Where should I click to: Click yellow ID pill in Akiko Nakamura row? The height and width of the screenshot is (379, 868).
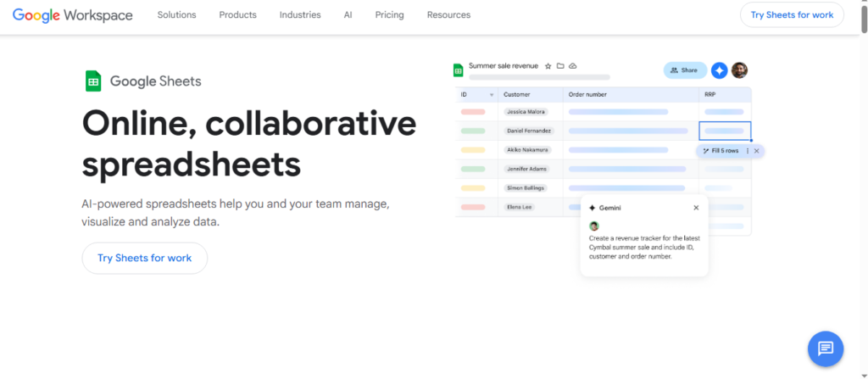[x=473, y=150]
